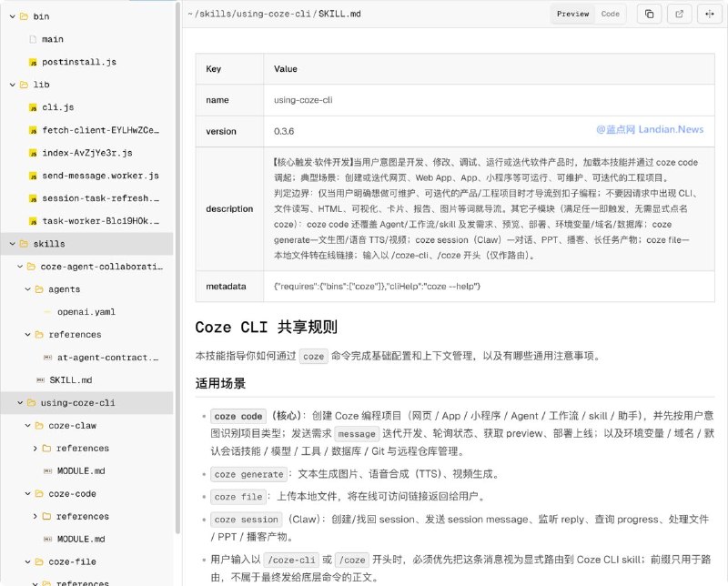Collapse the lib folder
This screenshot has height=586, width=728.
click(x=13, y=85)
